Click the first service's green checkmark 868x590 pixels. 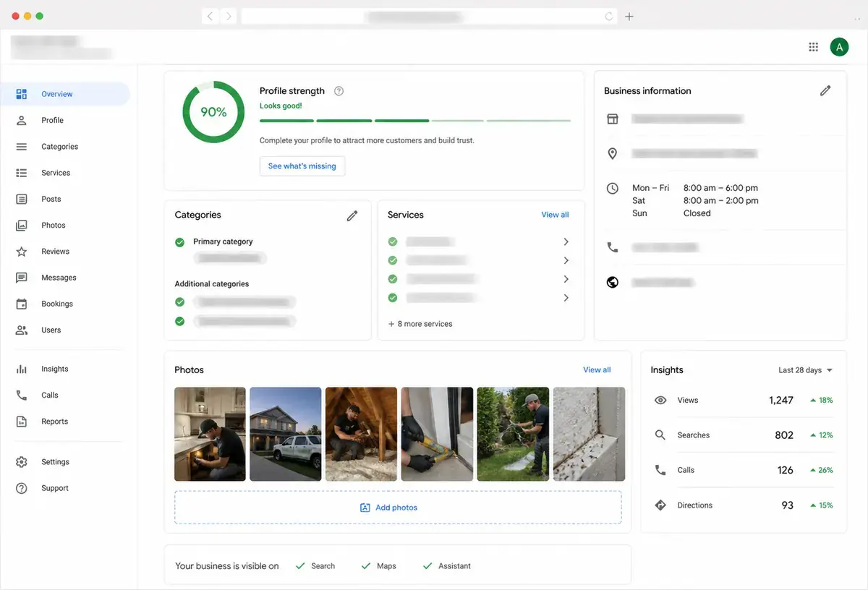click(393, 241)
